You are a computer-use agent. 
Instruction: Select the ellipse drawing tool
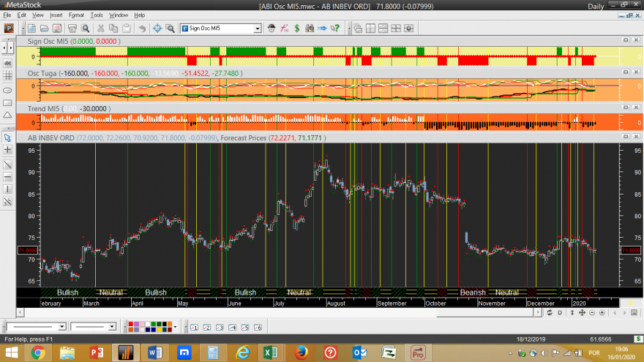tap(7, 91)
